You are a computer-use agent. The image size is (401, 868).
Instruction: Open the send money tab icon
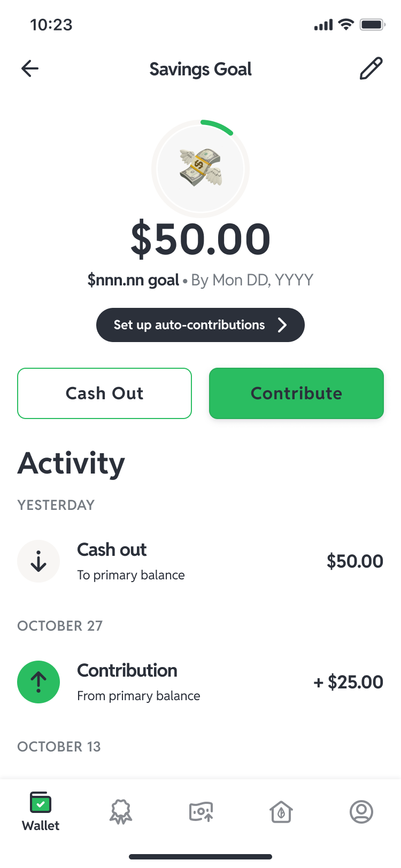tap(201, 812)
